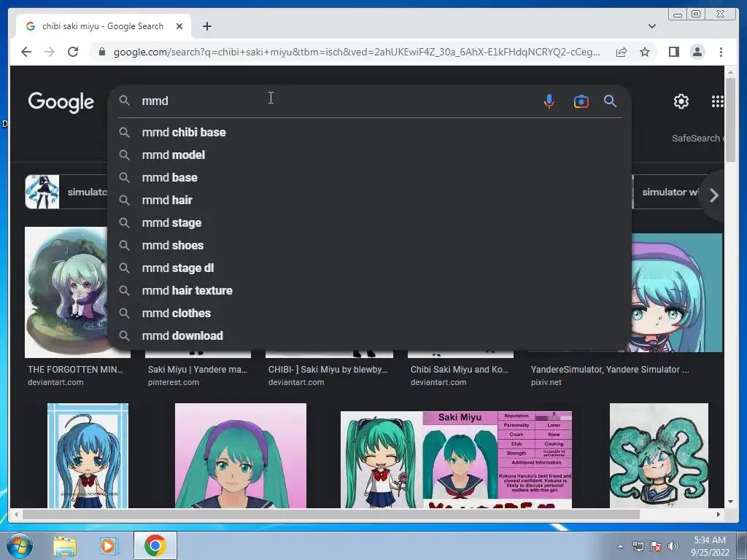Screen dimensions: 747x560
Task: Go back to previous page
Action: point(26,52)
